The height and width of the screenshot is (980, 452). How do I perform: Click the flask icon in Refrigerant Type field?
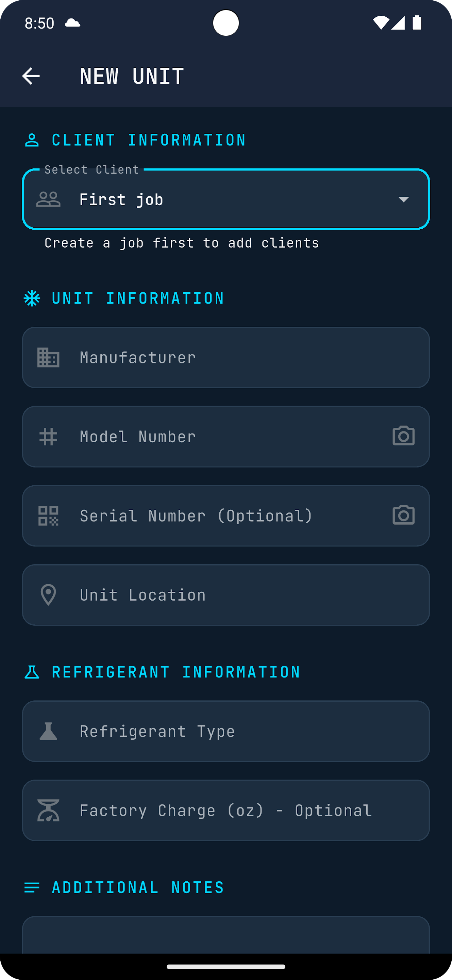[x=49, y=731]
